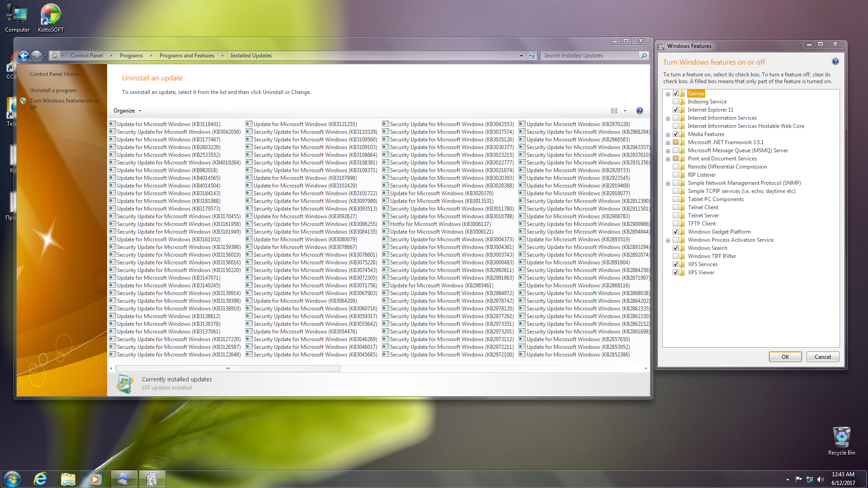The image size is (868, 488).
Task: Expand Windows Process Activation Service node
Action: 668,240
